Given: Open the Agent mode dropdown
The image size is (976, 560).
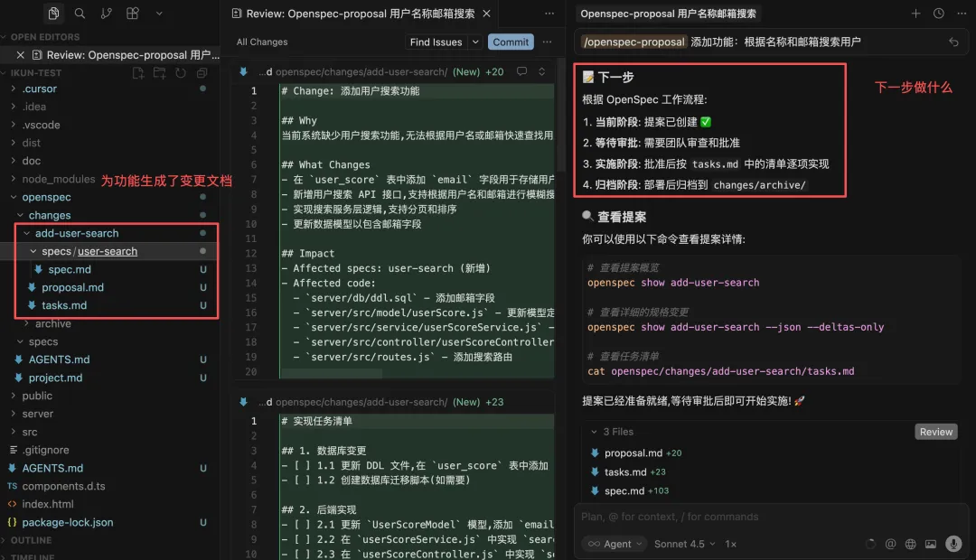Looking at the screenshot, I should pyautogui.click(x=614, y=544).
